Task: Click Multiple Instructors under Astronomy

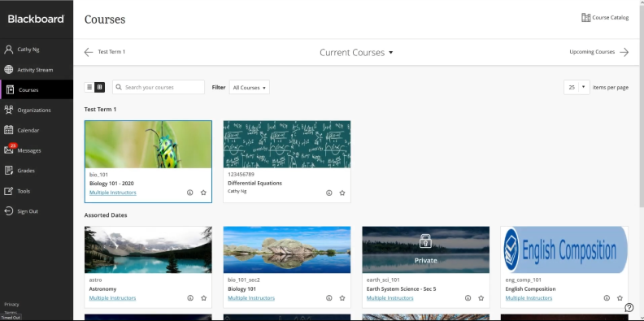Action: (x=112, y=298)
